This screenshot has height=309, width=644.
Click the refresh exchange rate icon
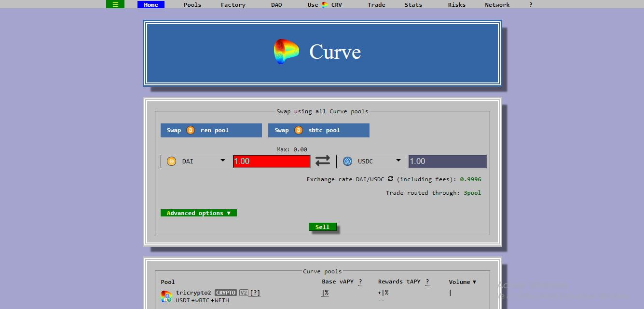[x=390, y=179]
